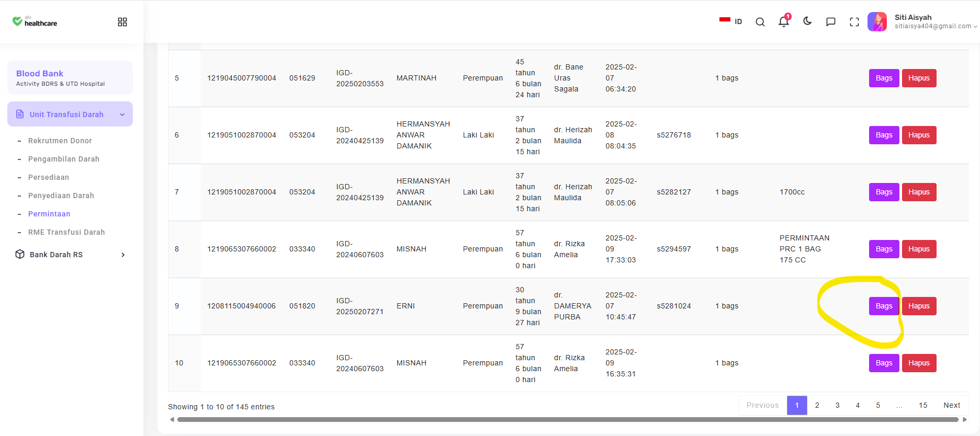Collapse the Unit Transfusi Darah menu
This screenshot has width=980, height=436.
70,114
